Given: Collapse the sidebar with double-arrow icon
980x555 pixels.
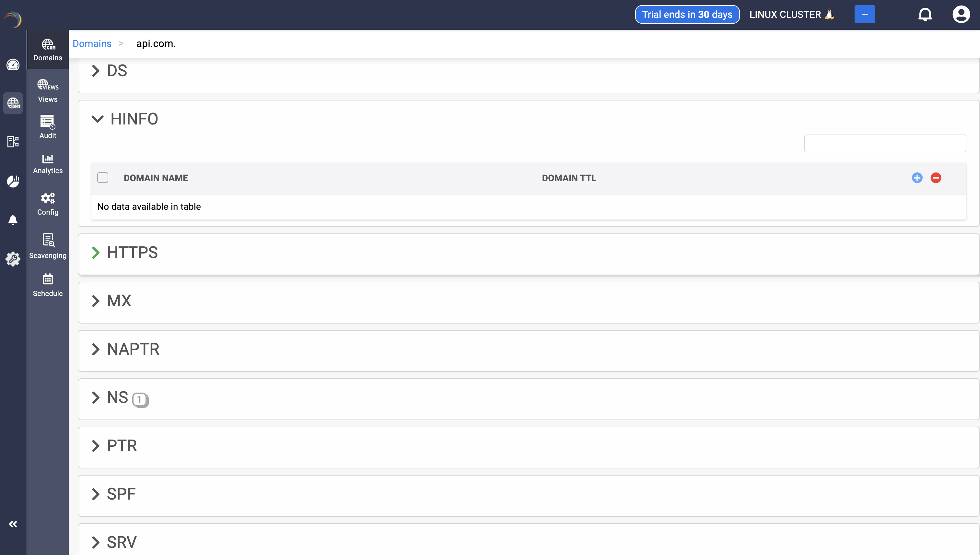Looking at the screenshot, I should [13, 524].
